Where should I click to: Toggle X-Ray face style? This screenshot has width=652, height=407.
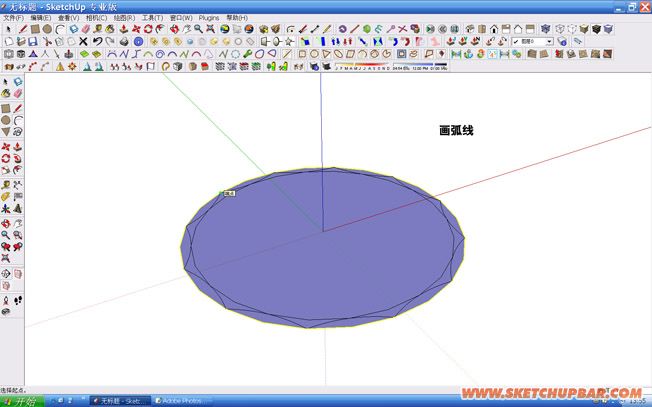point(546,29)
